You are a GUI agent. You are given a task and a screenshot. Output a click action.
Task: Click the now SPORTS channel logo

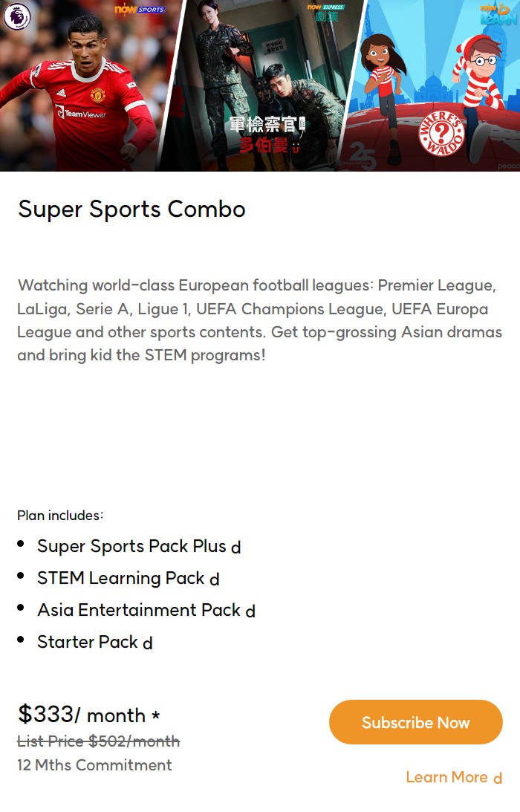coord(140,10)
